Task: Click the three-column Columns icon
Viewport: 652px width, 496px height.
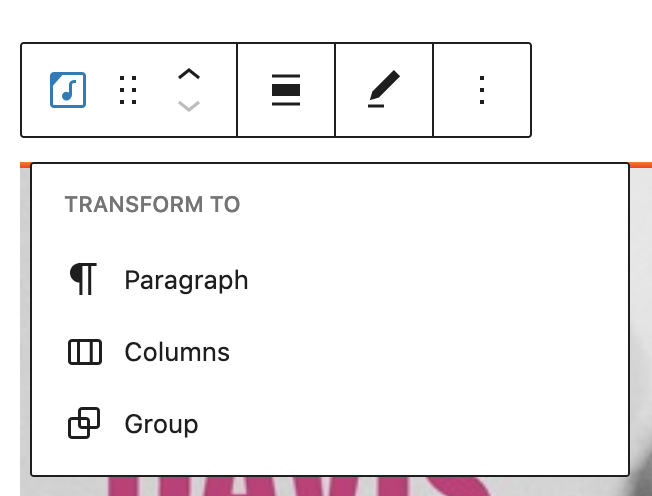Action: (84, 352)
